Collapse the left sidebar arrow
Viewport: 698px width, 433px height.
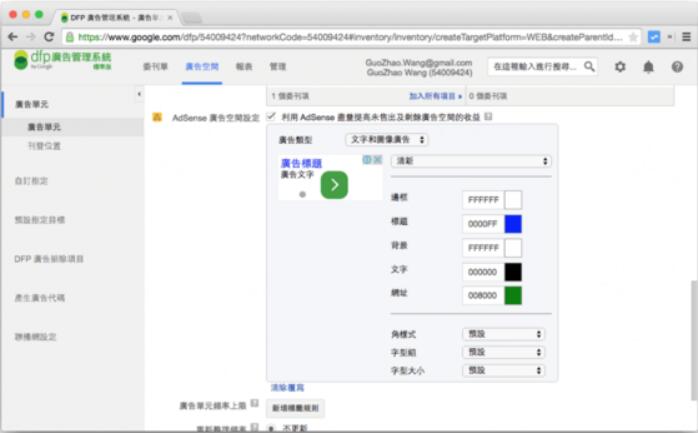(138, 95)
